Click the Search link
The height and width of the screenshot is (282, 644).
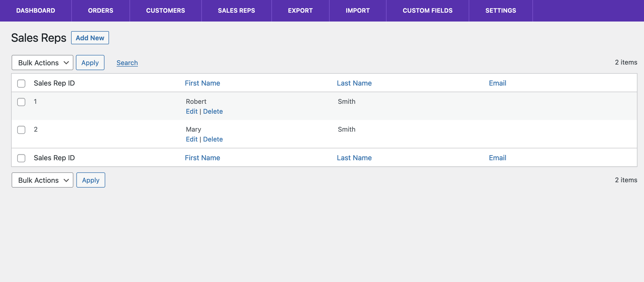127,63
